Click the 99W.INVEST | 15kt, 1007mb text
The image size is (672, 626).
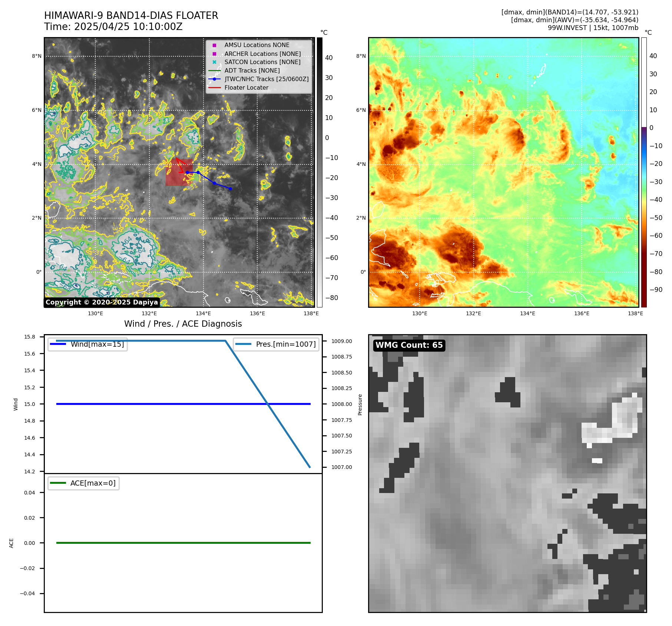(593, 28)
